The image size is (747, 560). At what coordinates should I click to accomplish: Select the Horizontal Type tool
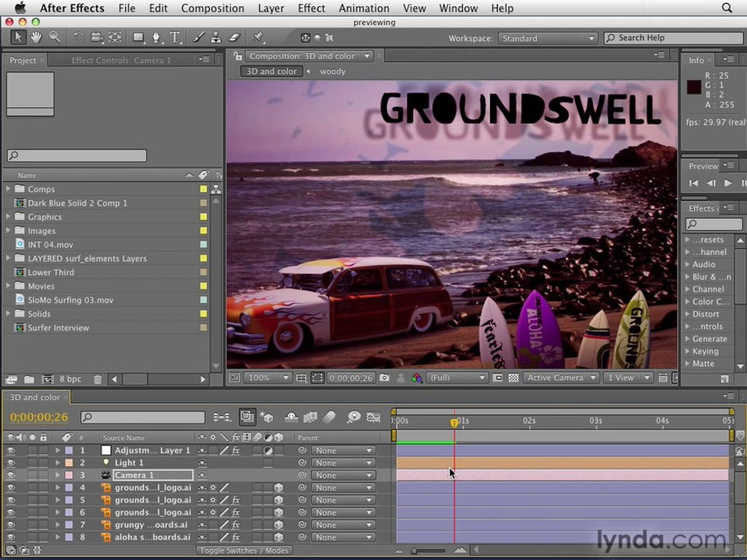click(x=175, y=37)
